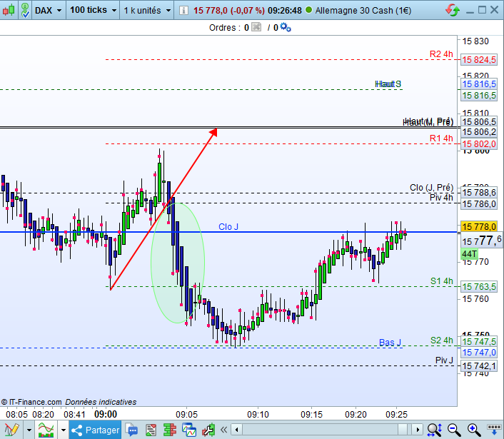Viewport: 504px width, 439px height.
Task: Open the order book ladder icon
Action: click(x=170, y=430)
